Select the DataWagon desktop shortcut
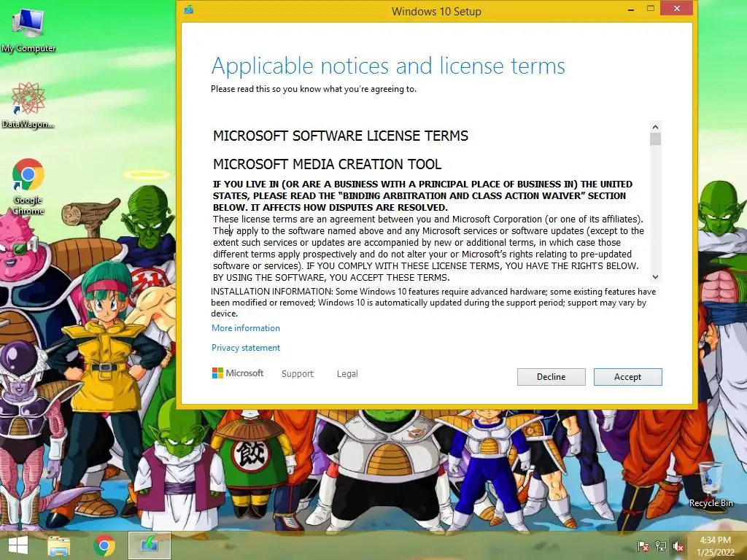Viewport: 747px width, 560px height. (28, 106)
